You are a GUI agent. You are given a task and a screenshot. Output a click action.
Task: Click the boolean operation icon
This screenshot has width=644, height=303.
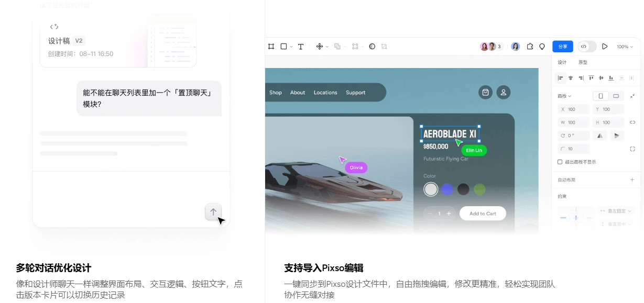point(337,47)
